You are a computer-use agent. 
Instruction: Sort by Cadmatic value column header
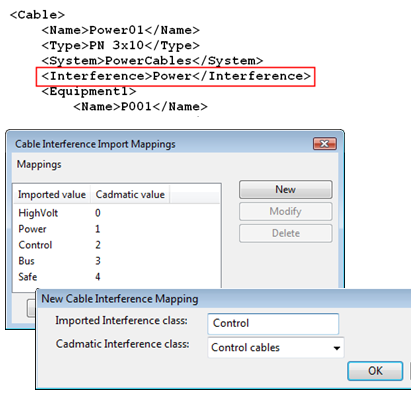pyautogui.click(x=130, y=195)
